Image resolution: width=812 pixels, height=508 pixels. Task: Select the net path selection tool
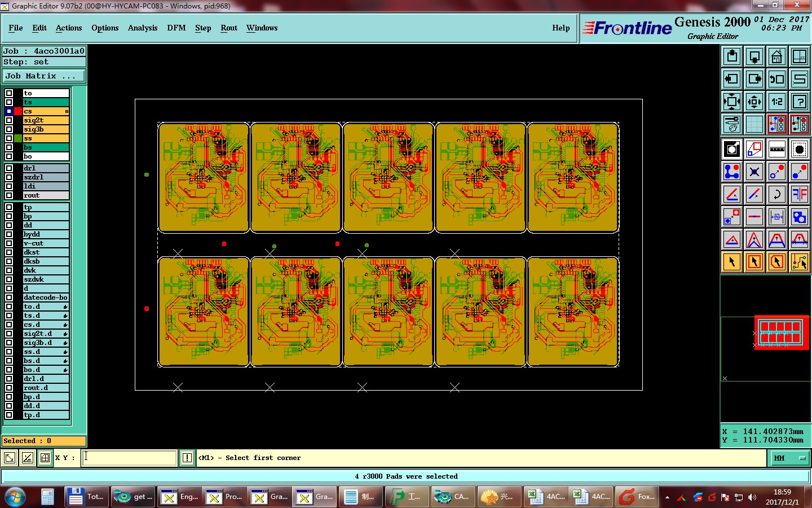(x=800, y=262)
